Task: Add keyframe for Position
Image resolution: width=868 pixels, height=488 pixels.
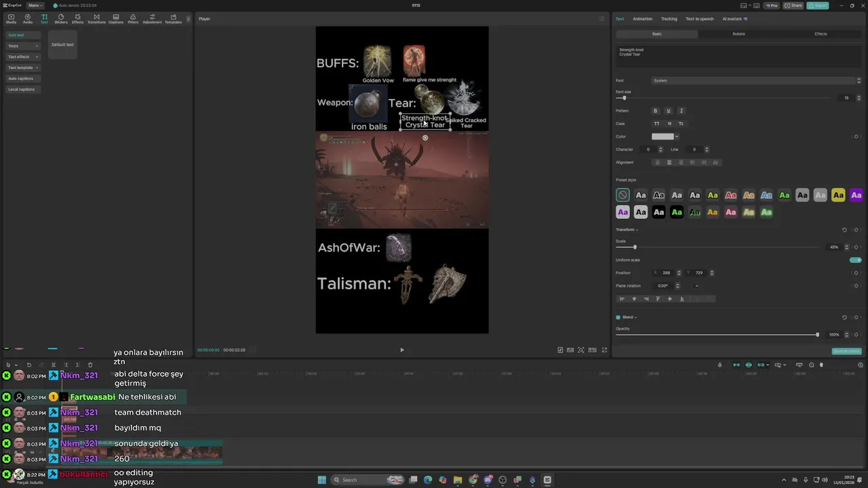Action: click(x=856, y=272)
